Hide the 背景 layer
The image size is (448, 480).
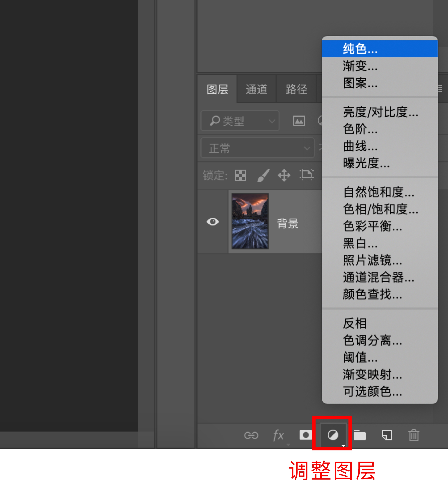[213, 222]
